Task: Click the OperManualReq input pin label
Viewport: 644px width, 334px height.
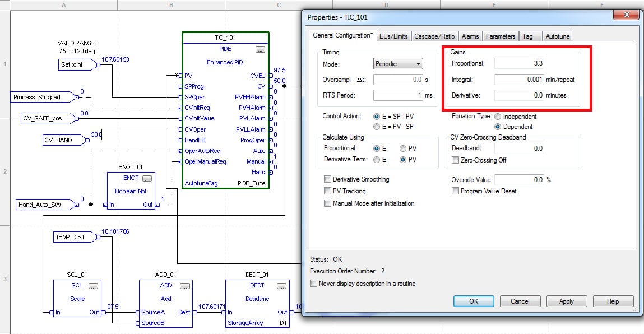Action: click(x=205, y=161)
